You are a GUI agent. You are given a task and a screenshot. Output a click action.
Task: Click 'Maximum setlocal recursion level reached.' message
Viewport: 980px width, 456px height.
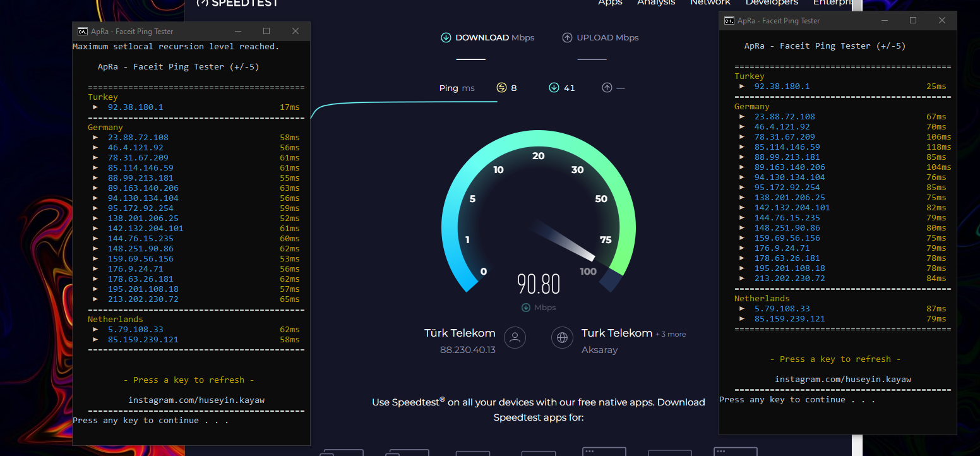click(176, 47)
